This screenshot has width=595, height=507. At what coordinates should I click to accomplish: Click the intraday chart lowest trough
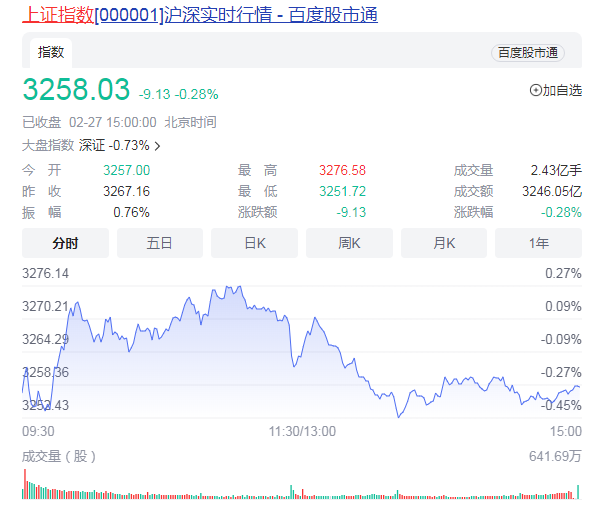click(x=398, y=417)
